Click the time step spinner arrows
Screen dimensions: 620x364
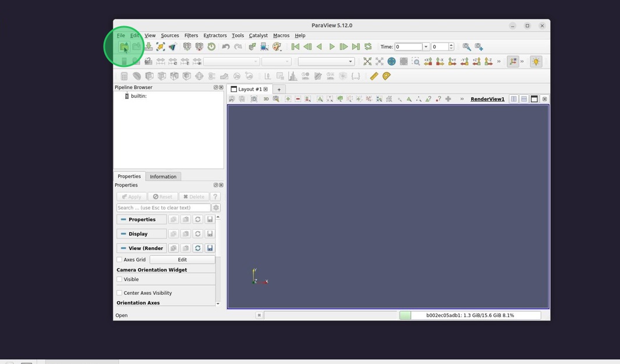[451, 47]
